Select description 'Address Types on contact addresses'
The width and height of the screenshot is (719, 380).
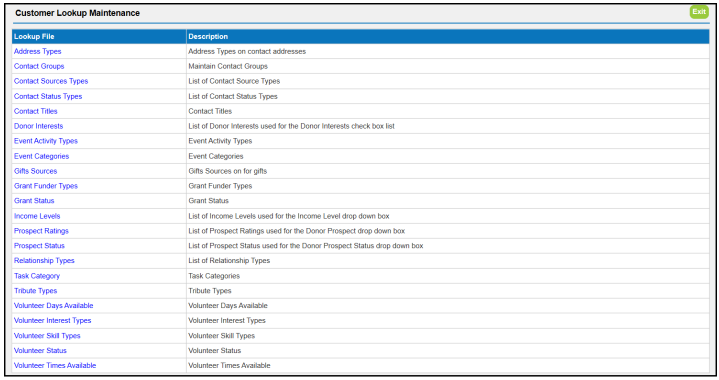(x=247, y=51)
